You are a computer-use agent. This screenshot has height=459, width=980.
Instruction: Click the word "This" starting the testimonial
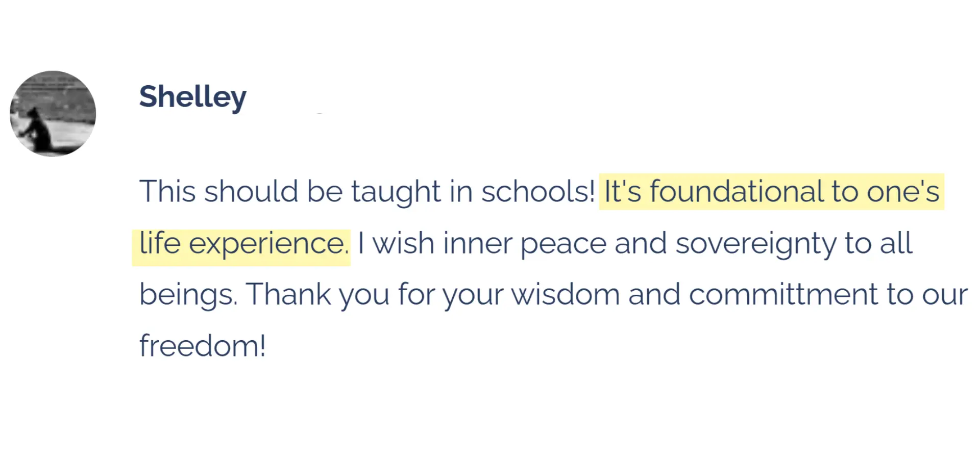coord(167,192)
